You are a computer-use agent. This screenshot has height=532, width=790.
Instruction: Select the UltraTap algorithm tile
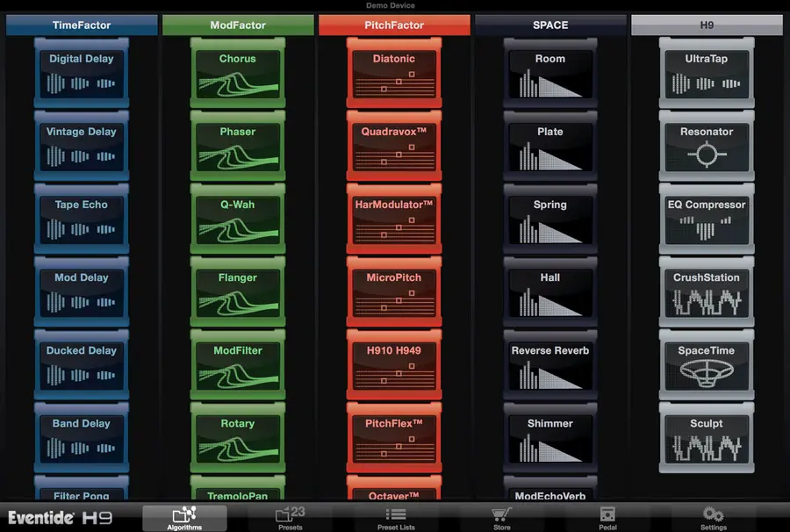(x=707, y=73)
